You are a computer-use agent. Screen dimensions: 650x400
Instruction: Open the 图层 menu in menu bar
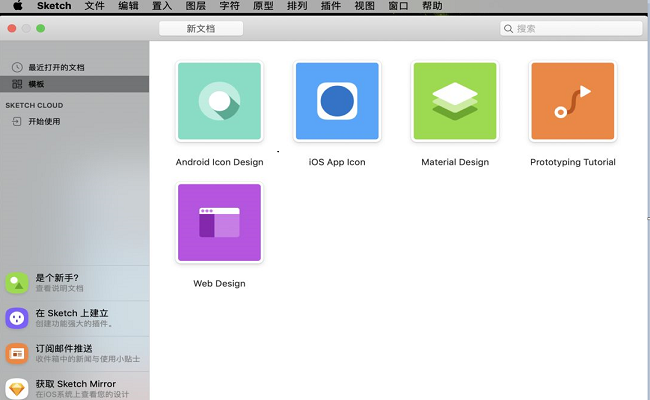[x=196, y=6]
